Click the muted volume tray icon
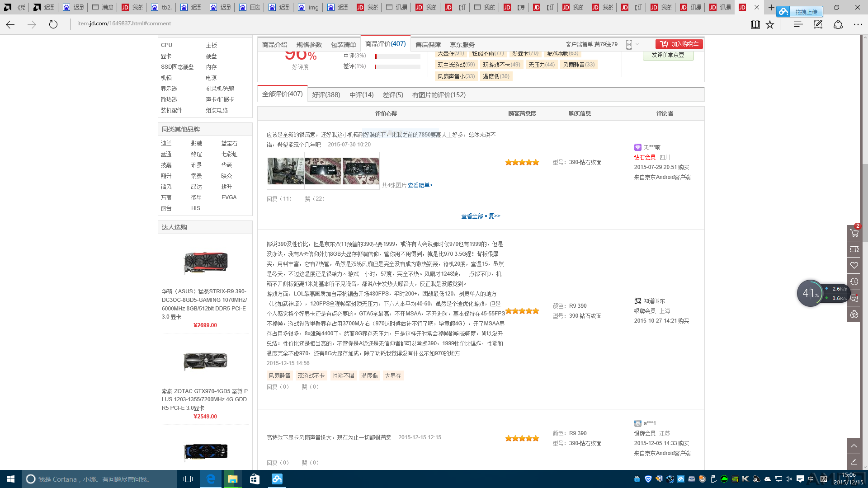 click(789, 479)
